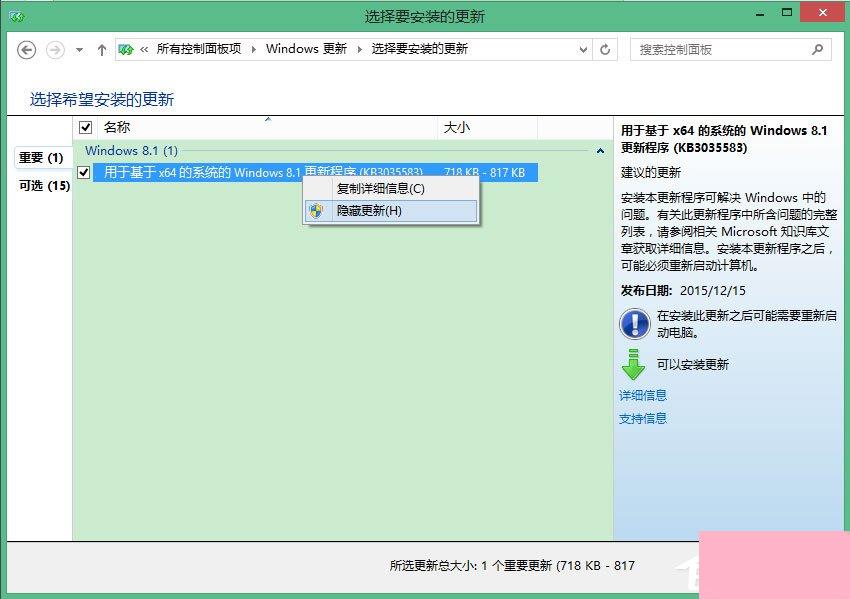The width and height of the screenshot is (850, 599).
Task: Expand the arrow after 所有控制面板项
Action: point(253,50)
